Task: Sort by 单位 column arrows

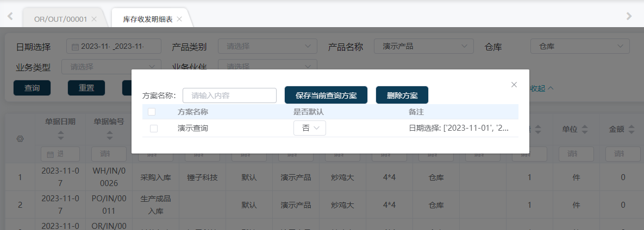Action: 585,130
